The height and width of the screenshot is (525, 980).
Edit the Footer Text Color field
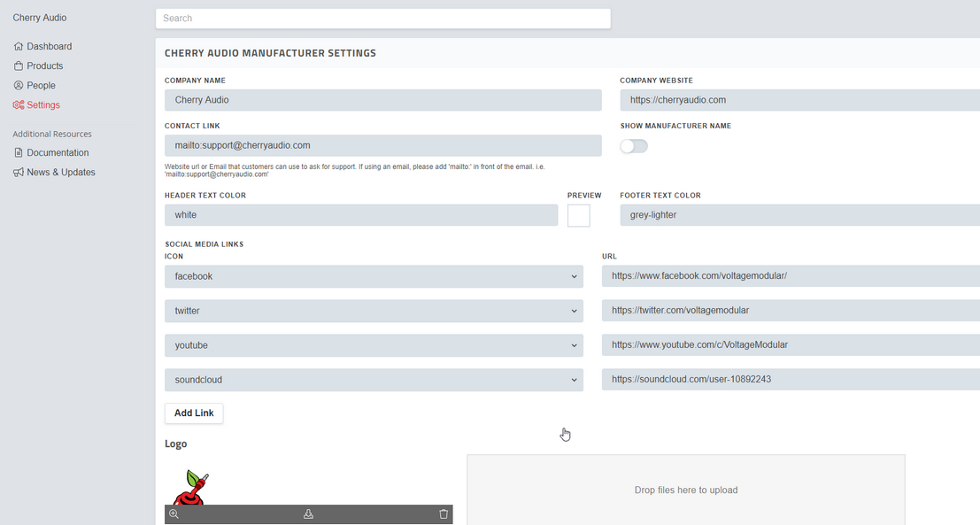(x=800, y=215)
